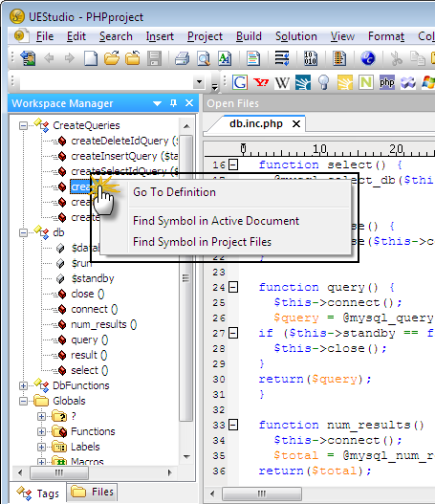Click the Open File folder icon
Image resolution: width=435 pixels, height=504 pixels.
click(x=112, y=58)
